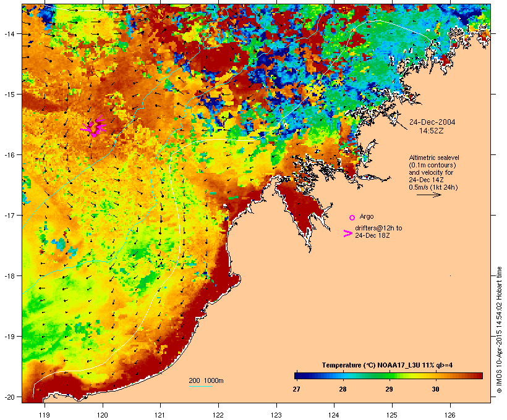Click the magenta drifter cluster on the map
This screenshot has height=420, width=507.
93,126
